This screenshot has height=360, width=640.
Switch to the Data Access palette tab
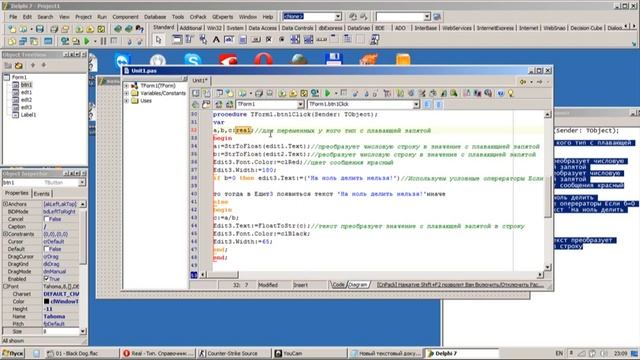click(262, 28)
